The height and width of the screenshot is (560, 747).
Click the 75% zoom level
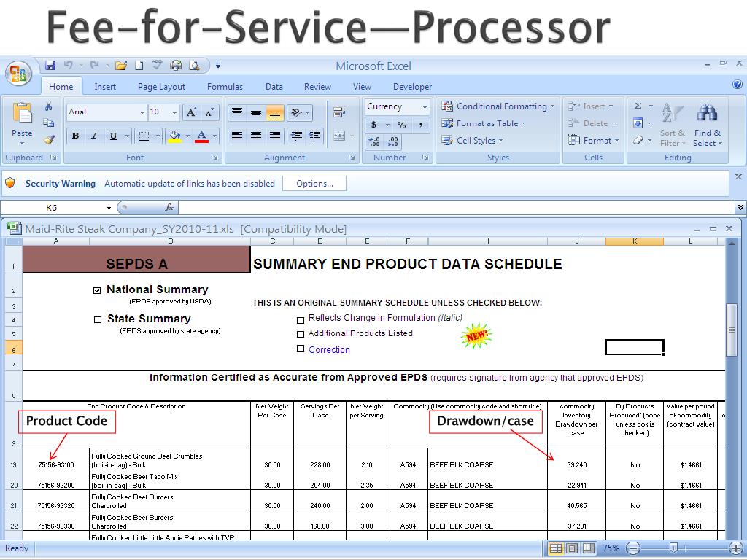tap(611, 548)
